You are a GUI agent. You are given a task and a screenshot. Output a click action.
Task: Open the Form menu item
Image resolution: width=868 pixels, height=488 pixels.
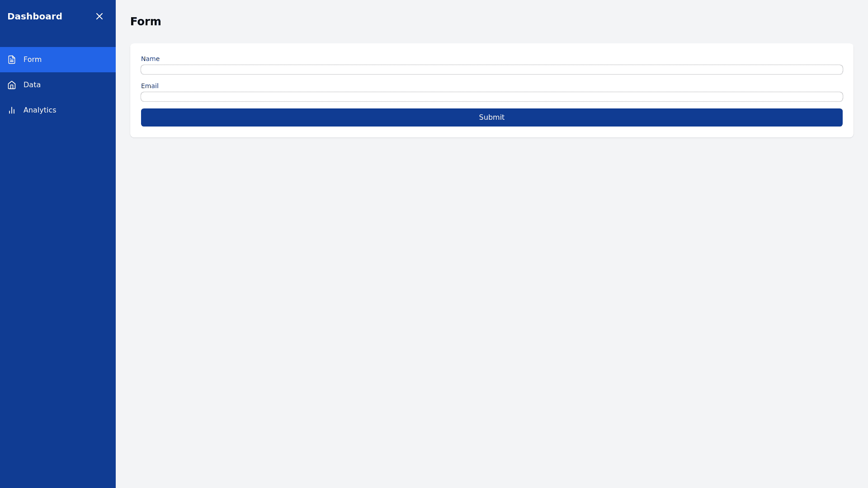point(33,60)
